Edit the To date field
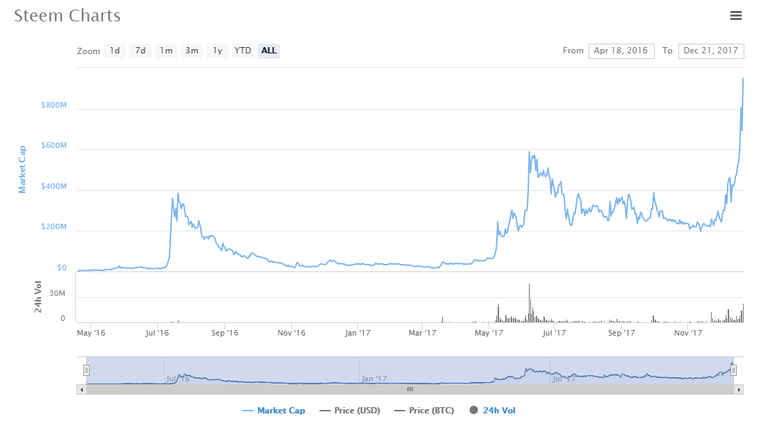Screen dimensions: 768x423 (711, 51)
